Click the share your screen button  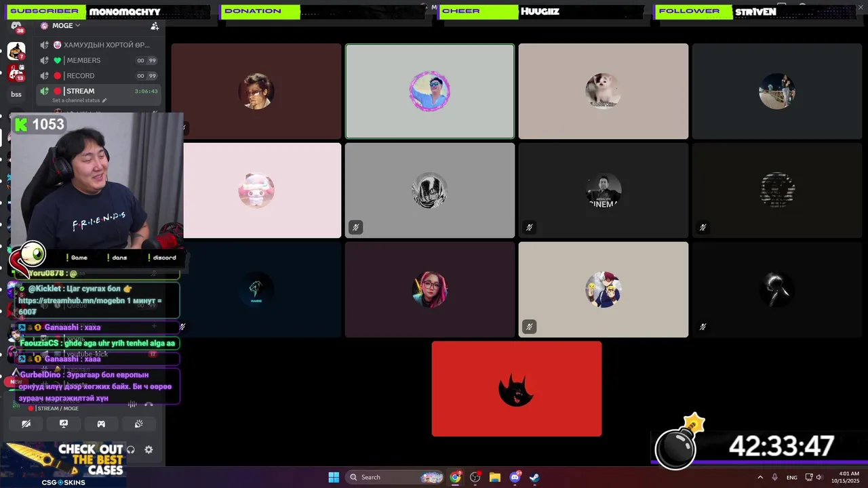64,424
